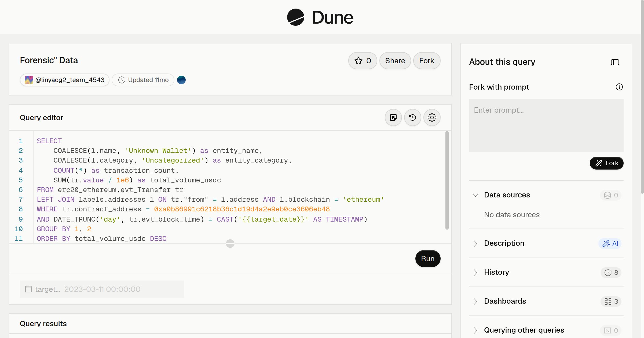Click the No data sources text
This screenshot has width=644, height=338.
512,215
